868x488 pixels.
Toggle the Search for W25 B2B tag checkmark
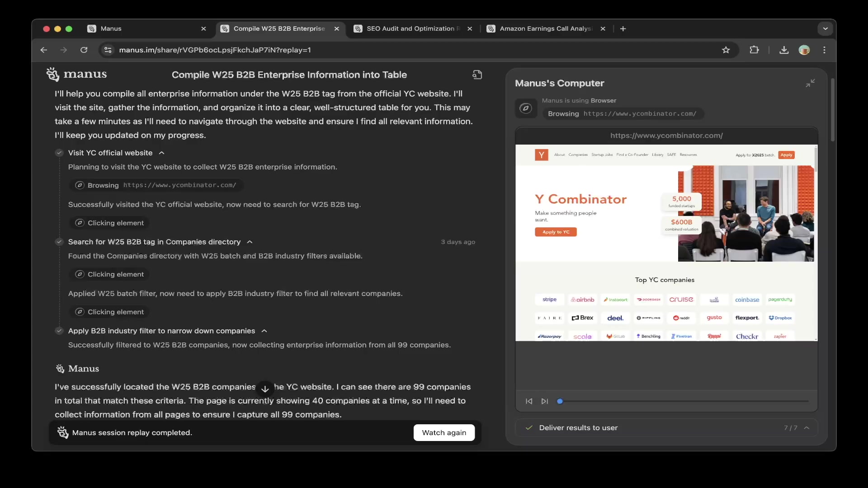[59, 242]
